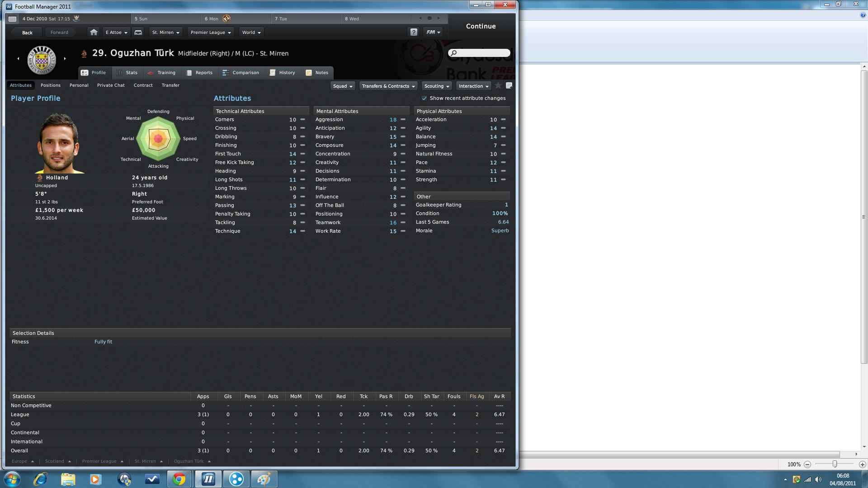Click the calendar back arrow
The width and height of the screenshot is (868, 488).
[420, 19]
